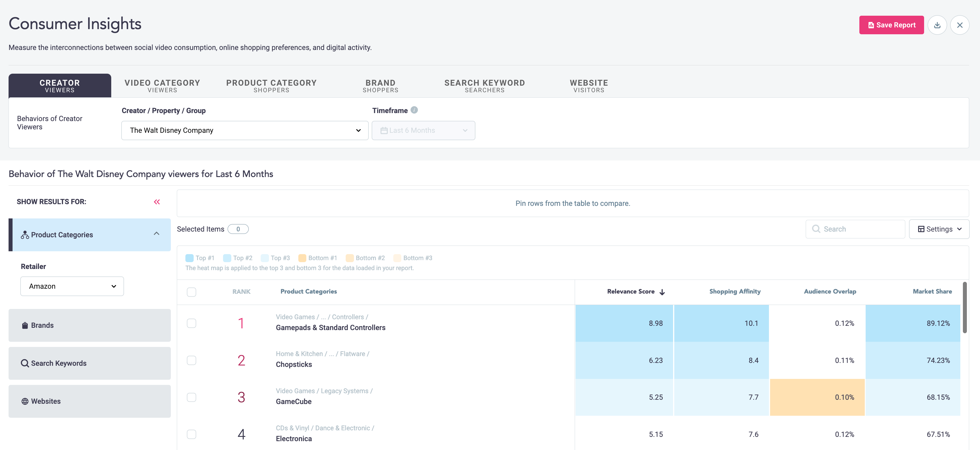Open the Search Keywords section in the sidebar
The width and height of the screenshot is (980, 450).
tap(89, 363)
